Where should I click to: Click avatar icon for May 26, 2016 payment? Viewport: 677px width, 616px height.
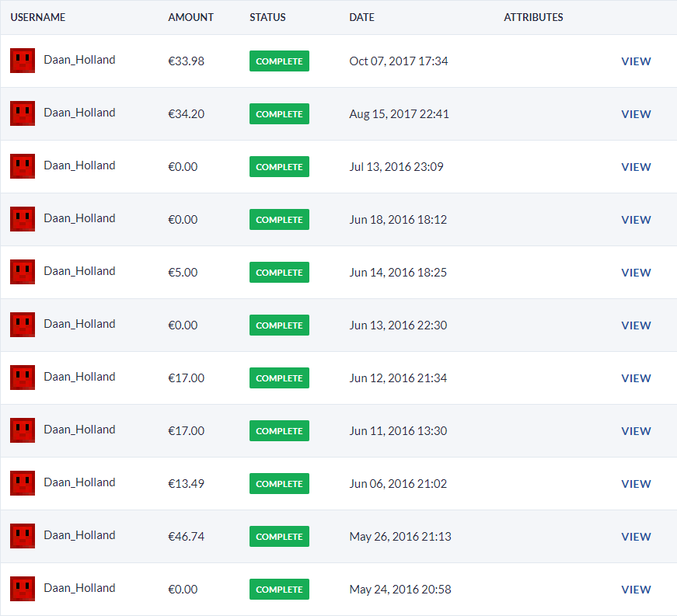(x=23, y=536)
